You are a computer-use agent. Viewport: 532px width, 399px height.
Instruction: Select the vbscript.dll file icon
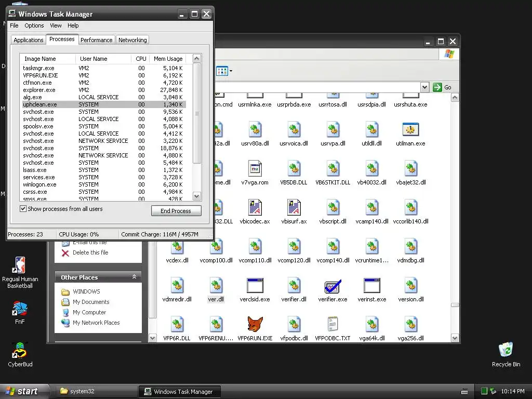[x=333, y=207]
